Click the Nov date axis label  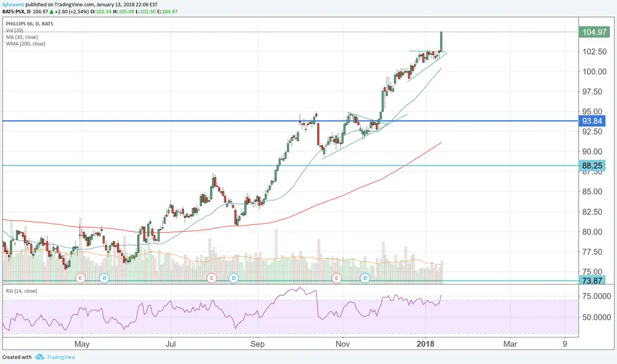(343, 344)
